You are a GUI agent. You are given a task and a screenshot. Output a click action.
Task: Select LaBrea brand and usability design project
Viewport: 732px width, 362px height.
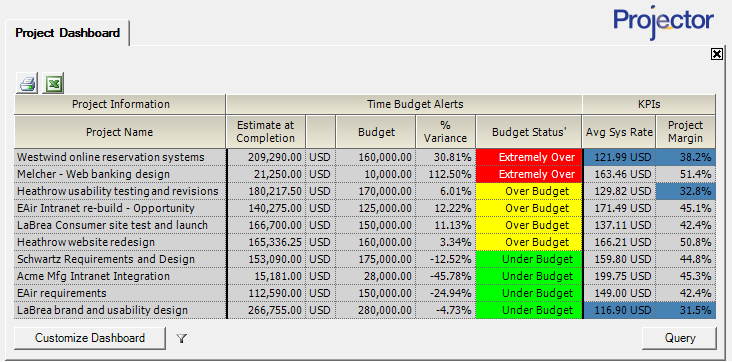120,310
